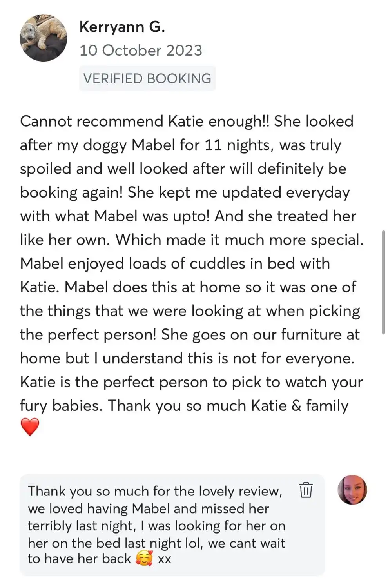Select 'Mabel enjoyed loads of cuddles in bed with'
388x588 pixels.
coord(175,264)
